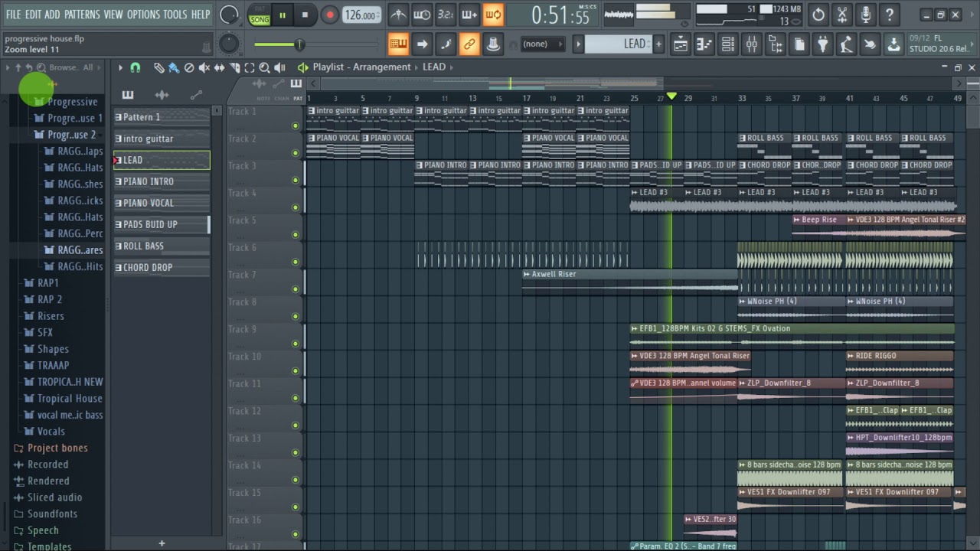Open the Mixer view icon
The height and width of the screenshot is (551, 980).
tap(752, 44)
